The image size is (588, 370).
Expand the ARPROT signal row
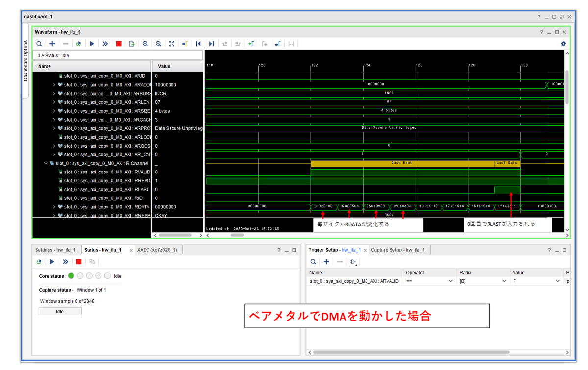tap(54, 128)
